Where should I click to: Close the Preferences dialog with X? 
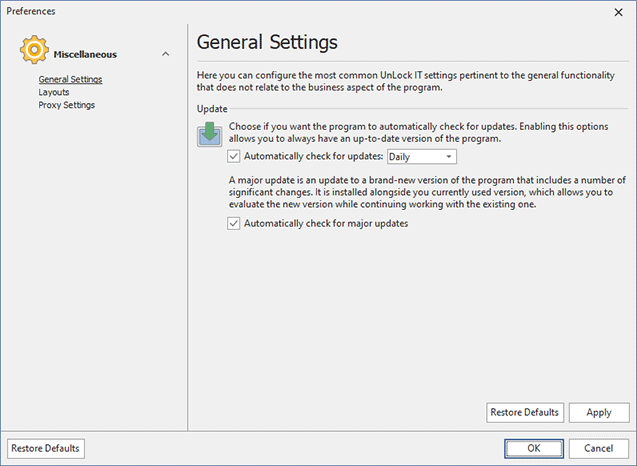tap(615, 11)
